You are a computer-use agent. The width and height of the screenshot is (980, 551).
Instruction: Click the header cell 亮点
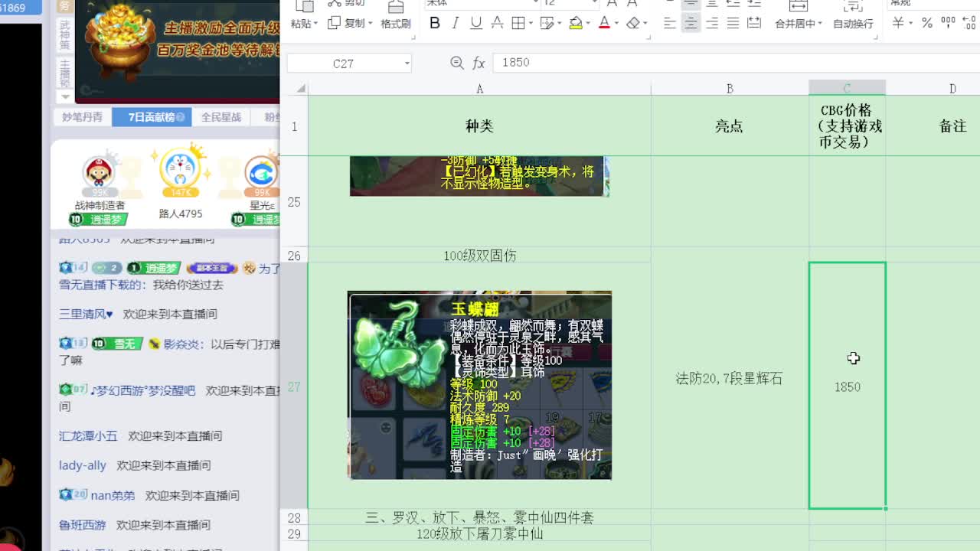coord(730,126)
